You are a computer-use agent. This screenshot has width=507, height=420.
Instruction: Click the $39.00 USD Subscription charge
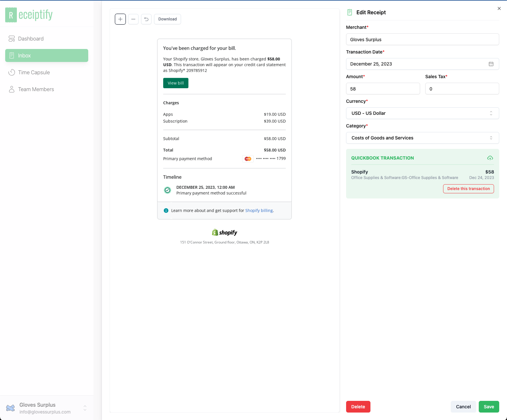click(x=275, y=121)
